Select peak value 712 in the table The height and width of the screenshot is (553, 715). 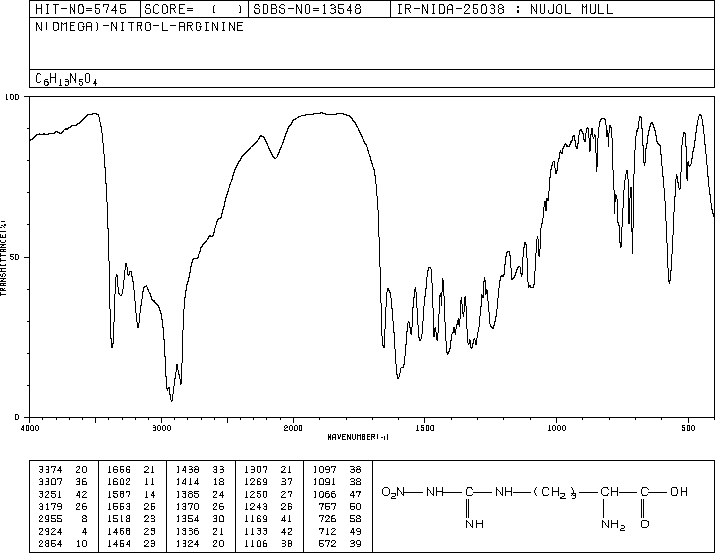point(327,531)
